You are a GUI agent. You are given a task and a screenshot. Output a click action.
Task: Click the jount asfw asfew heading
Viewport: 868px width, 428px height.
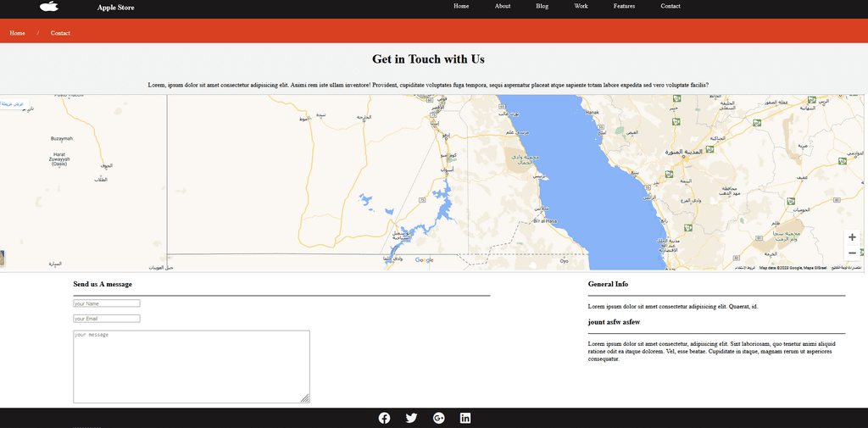614,322
